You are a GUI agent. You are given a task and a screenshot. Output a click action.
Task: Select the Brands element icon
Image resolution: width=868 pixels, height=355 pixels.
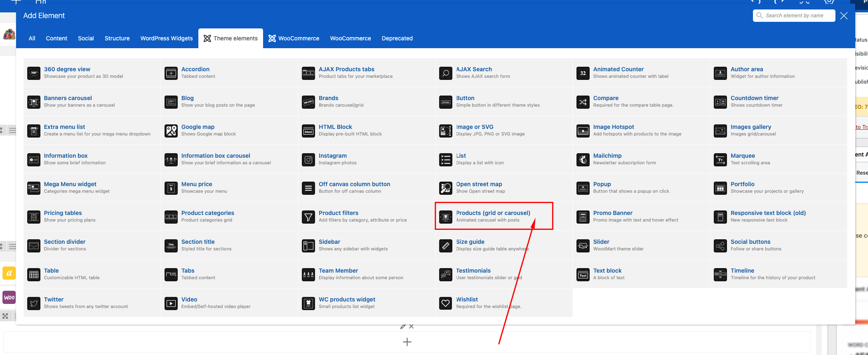point(308,102)
